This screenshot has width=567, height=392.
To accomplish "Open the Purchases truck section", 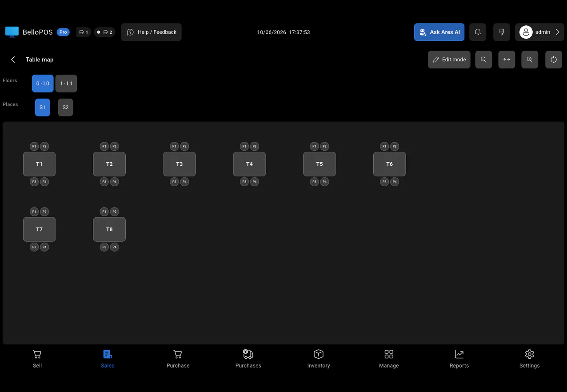I will click(248, 359).
